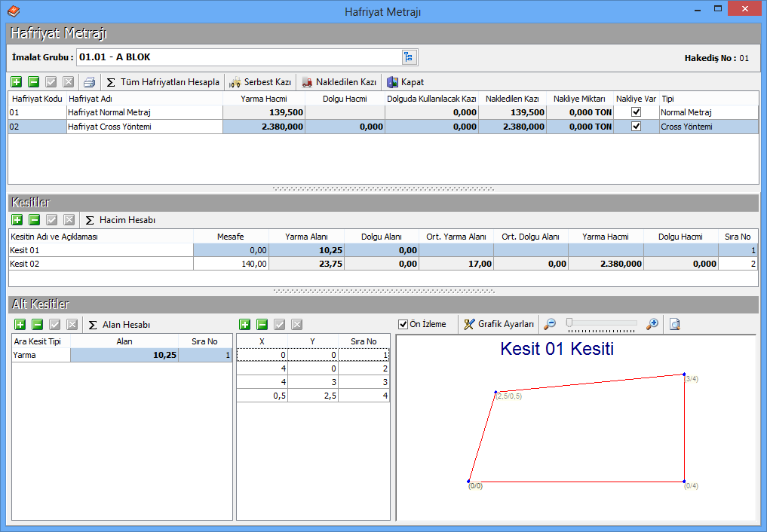Delete the selected coordinate point row
This screenshot has width=767, height=532.
point(262,325)
